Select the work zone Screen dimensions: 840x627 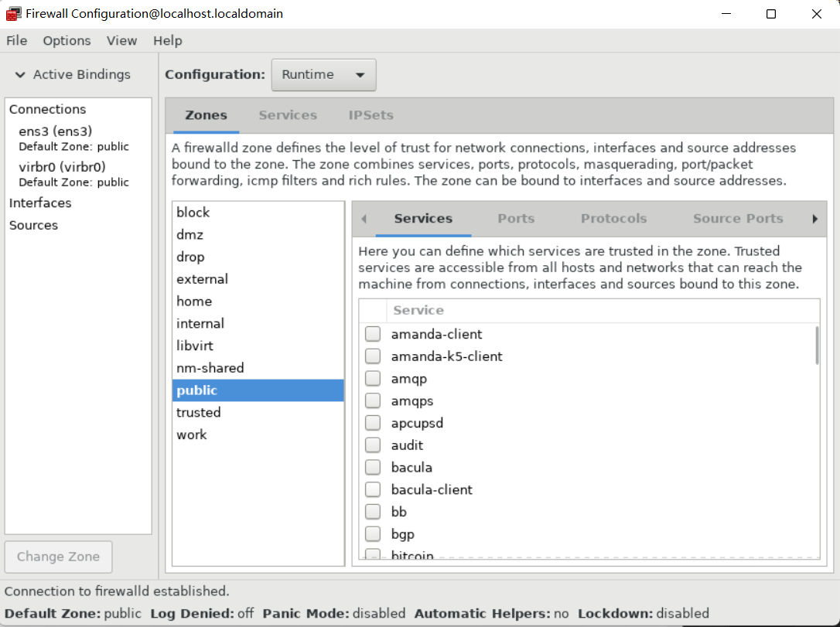coord(258,434)
